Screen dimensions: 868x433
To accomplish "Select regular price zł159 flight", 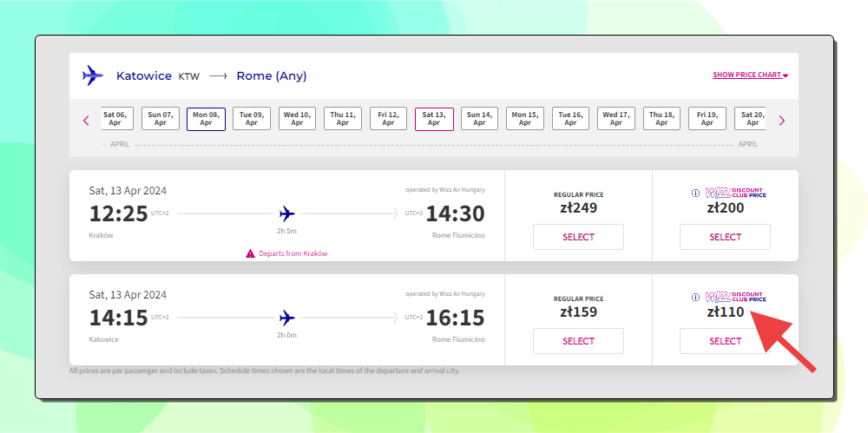I will coord(578,341).
